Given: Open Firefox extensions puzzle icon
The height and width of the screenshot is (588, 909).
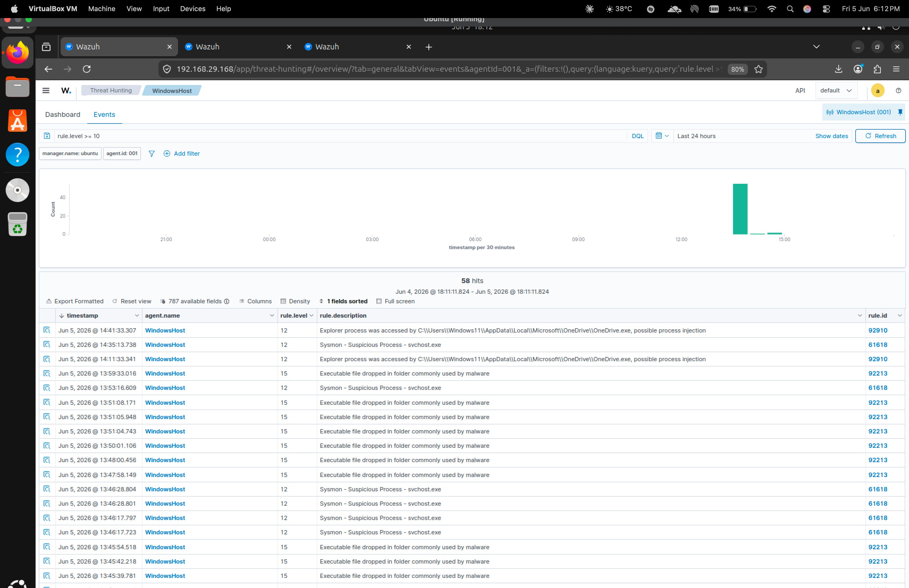Looking at the screenshot, I should (877, 69).
